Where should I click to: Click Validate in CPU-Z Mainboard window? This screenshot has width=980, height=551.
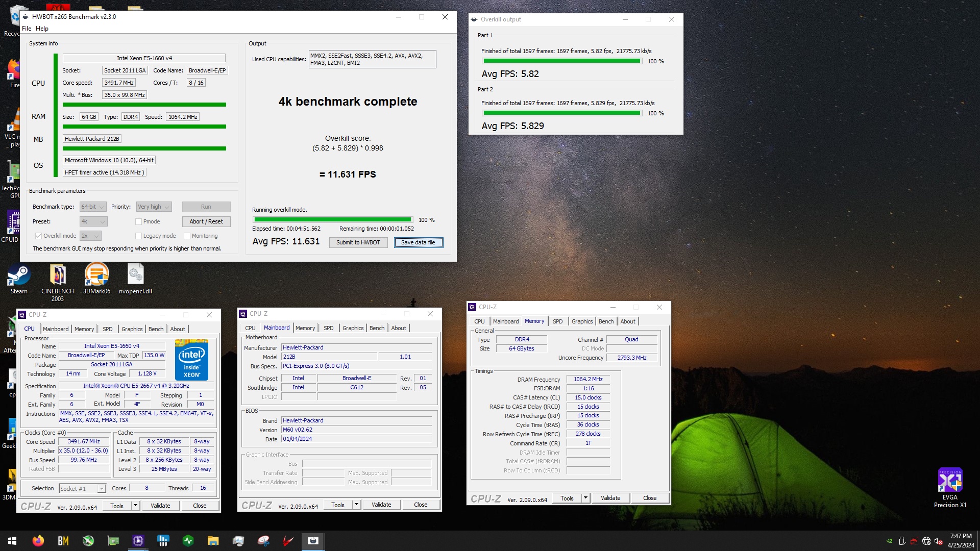click(x=381, y=505)
